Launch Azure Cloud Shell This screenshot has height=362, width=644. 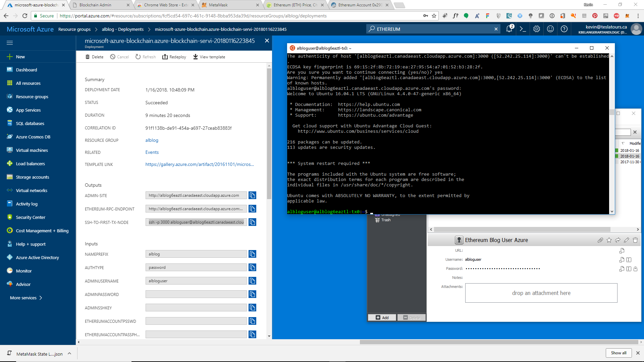pos(523,29)
